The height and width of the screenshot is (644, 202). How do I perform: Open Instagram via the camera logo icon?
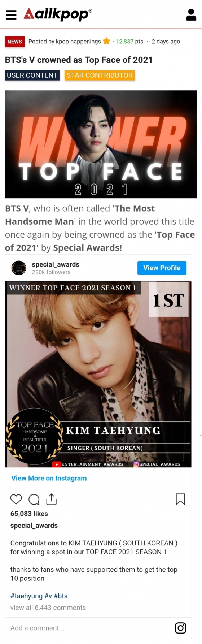click(x=180, y=628)
